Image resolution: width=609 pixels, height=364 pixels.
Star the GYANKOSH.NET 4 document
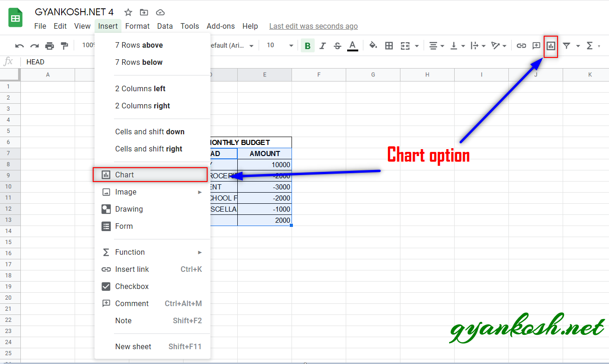[x=128, y=13]
